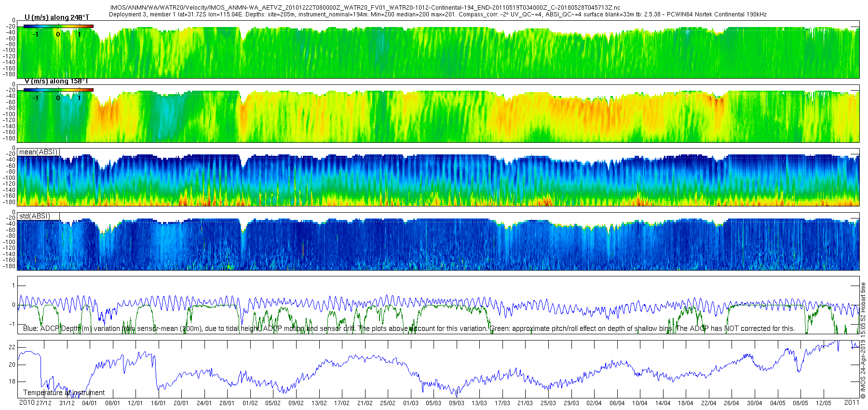This screenshot has height=410, width=868.
Task: Click the '08/01' date tick label
Action: pos(112,403)
